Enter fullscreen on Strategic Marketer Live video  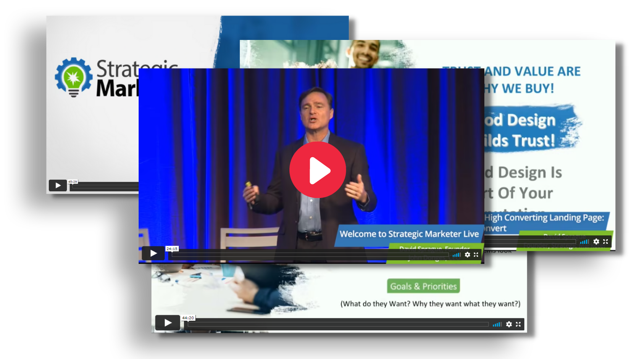pyautogui.click(x=476, y=255)
